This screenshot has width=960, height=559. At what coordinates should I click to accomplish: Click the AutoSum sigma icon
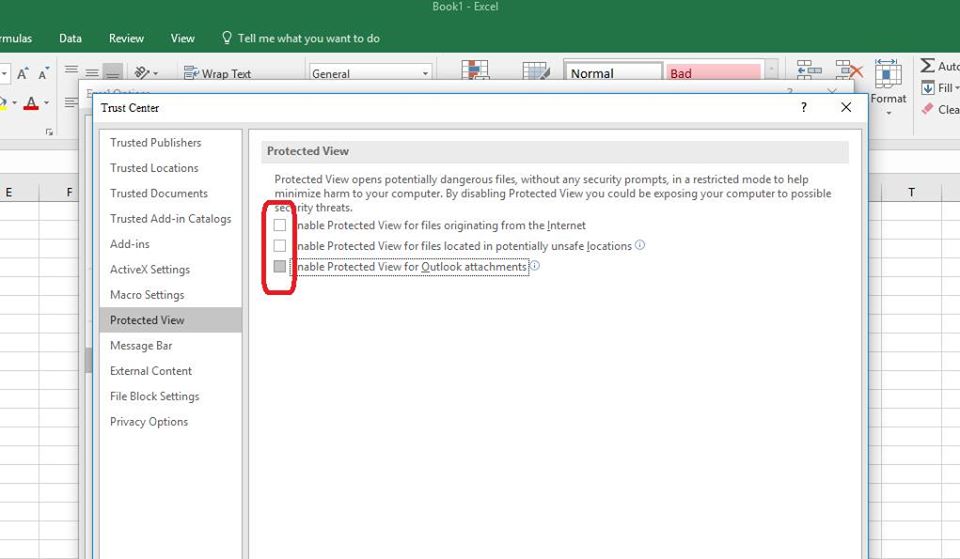pyautogui.click(x=928, y=66)
